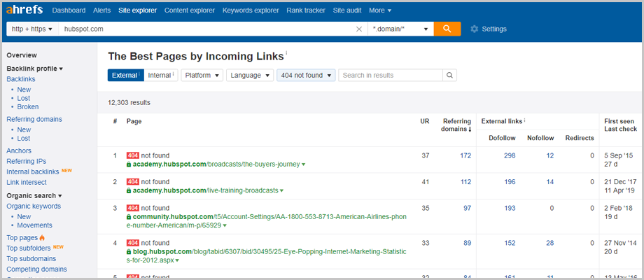
Task: Open referring domains count 172
Action: pos(465,155)
